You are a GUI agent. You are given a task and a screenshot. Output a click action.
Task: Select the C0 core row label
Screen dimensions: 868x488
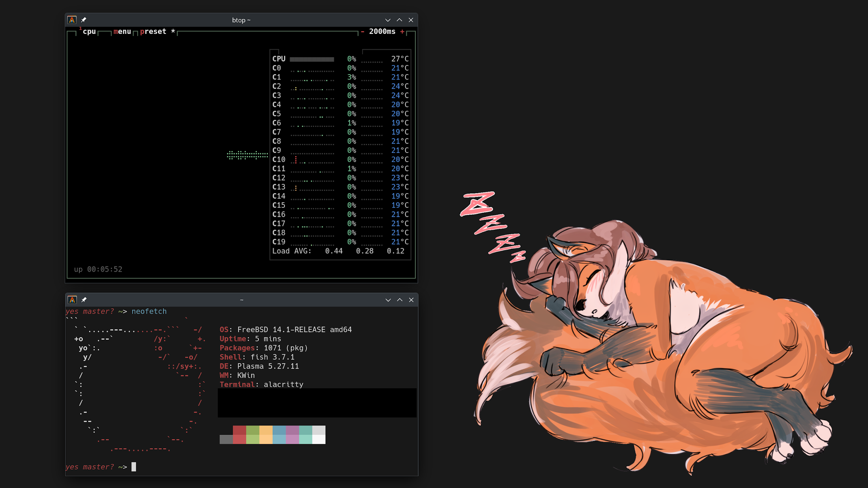pyautogui.click(x=277, y=68)
